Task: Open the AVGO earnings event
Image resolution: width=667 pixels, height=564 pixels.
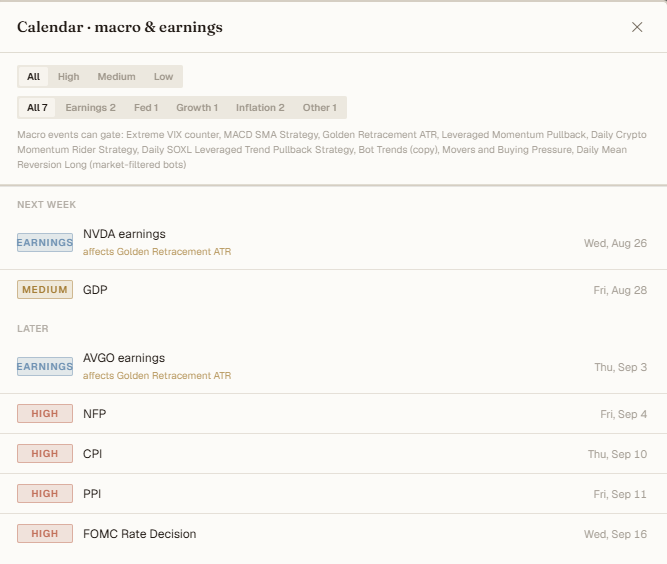Action: click(x=334, y=367)
